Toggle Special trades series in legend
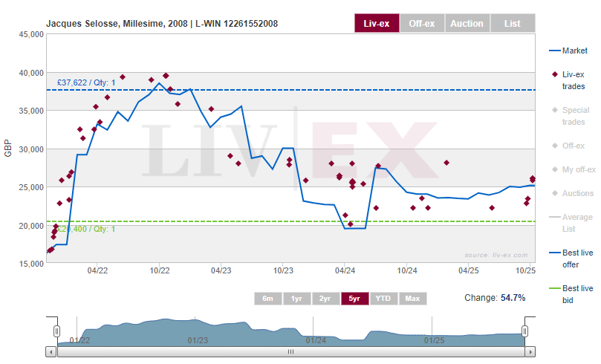Viewport: 601px width, 364px height. [x=576, y=116]
